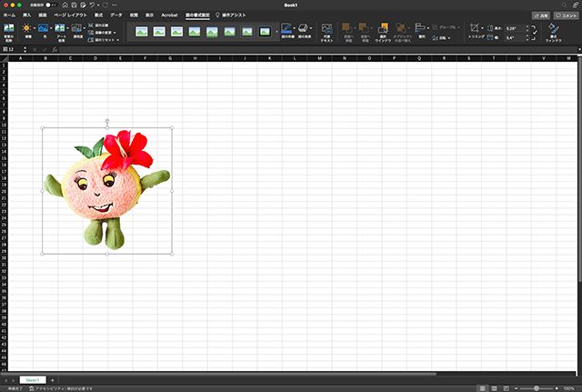Click the Alt Text (代替テキスト) icon
This screenshot has width=582, height=392.
pyautogui.click(x=326, y=30)
